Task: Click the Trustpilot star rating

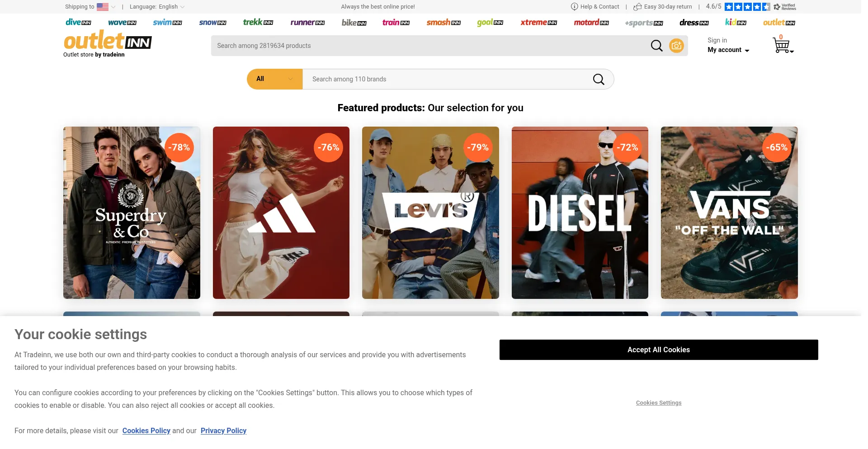Action: (747, 7)
